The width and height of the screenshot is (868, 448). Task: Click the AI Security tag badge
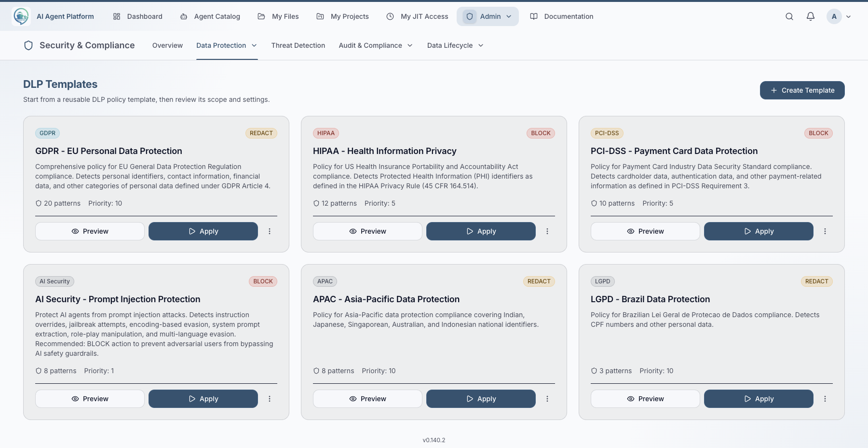(x=54, y=281)
